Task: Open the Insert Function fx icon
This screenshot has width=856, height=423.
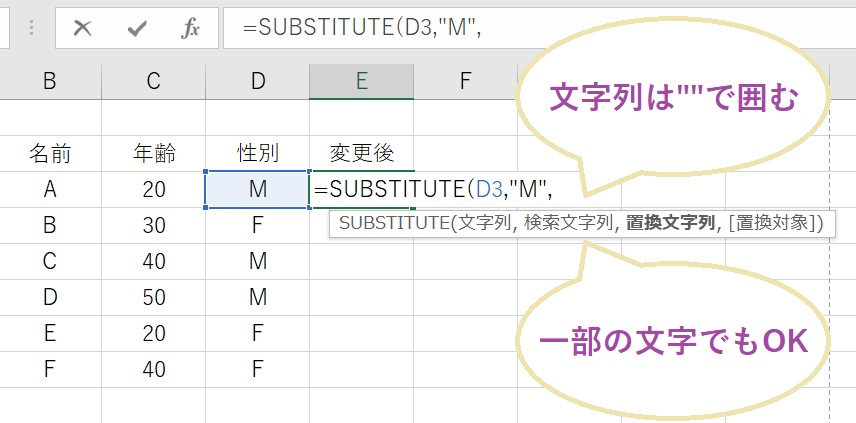Action: coord(190,29)
